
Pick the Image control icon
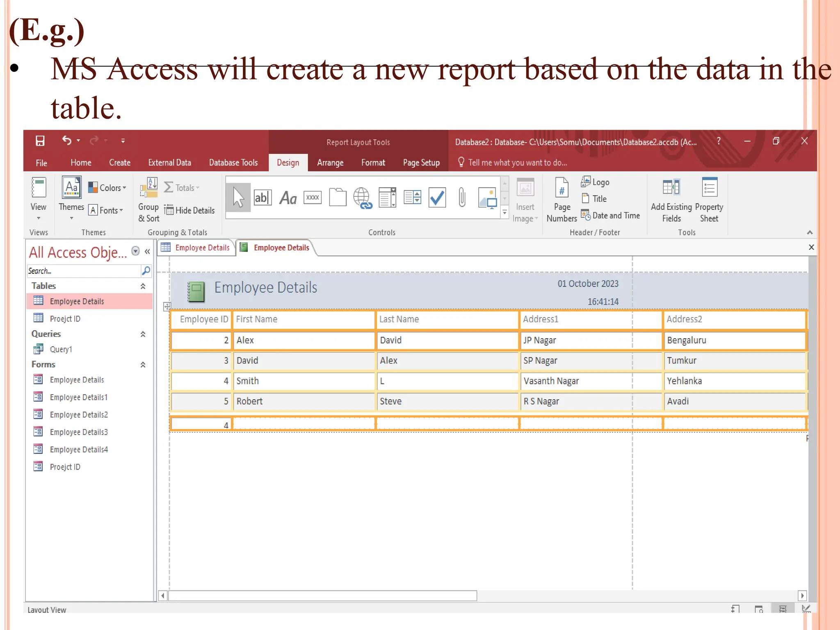coord(488,197)
